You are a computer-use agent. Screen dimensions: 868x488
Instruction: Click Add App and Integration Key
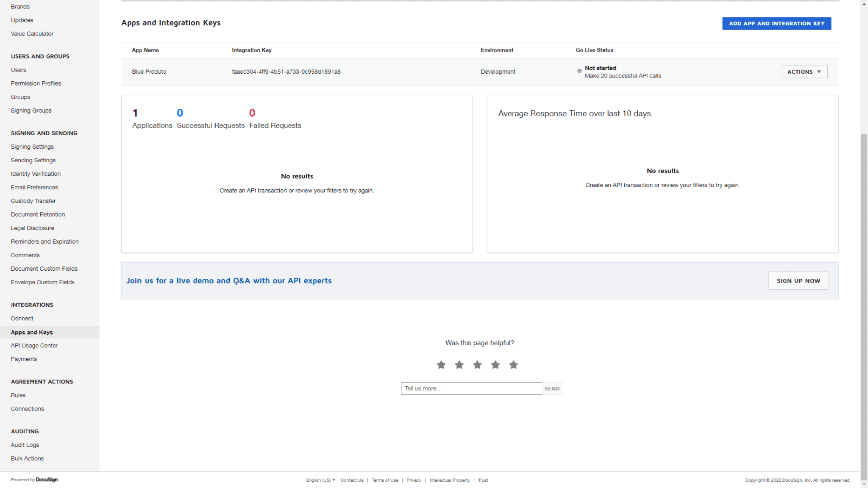coord(776,23)
